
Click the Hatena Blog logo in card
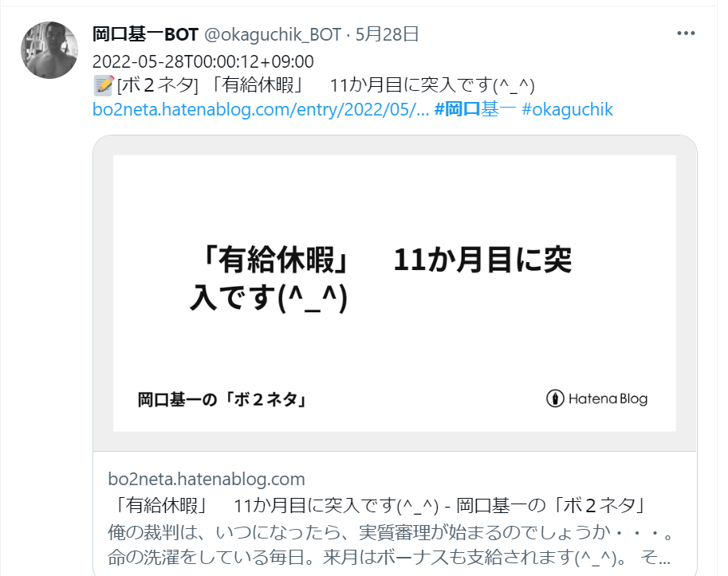tap(596, 398)
